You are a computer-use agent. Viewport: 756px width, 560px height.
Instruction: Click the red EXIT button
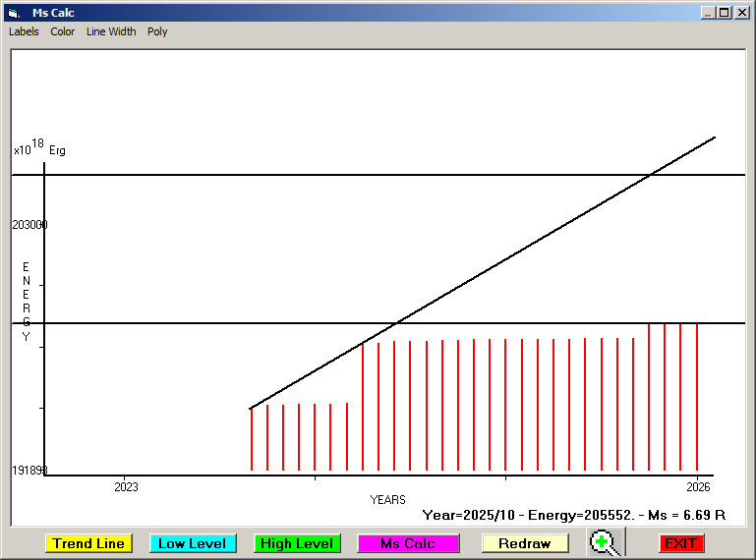(x=680, y=543)
